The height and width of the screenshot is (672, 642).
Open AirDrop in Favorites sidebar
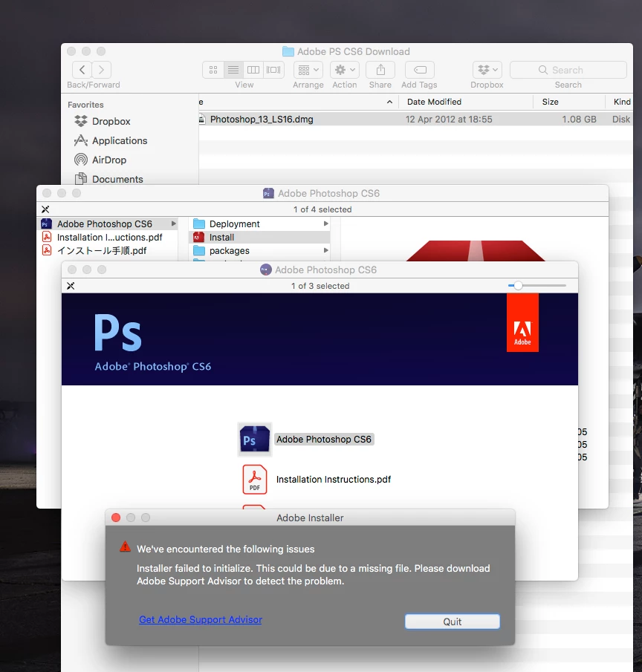[100, 160]
